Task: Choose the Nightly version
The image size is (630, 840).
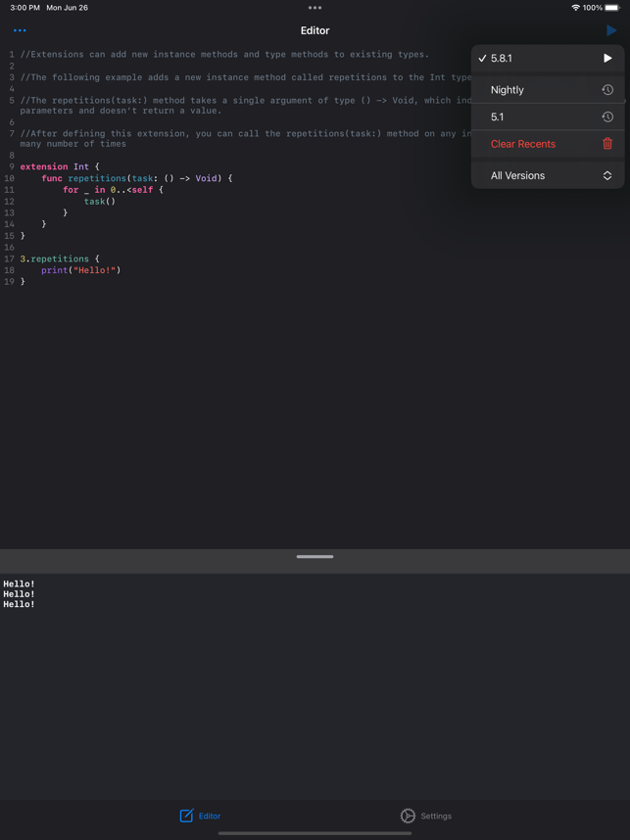Action: point(548,90)
